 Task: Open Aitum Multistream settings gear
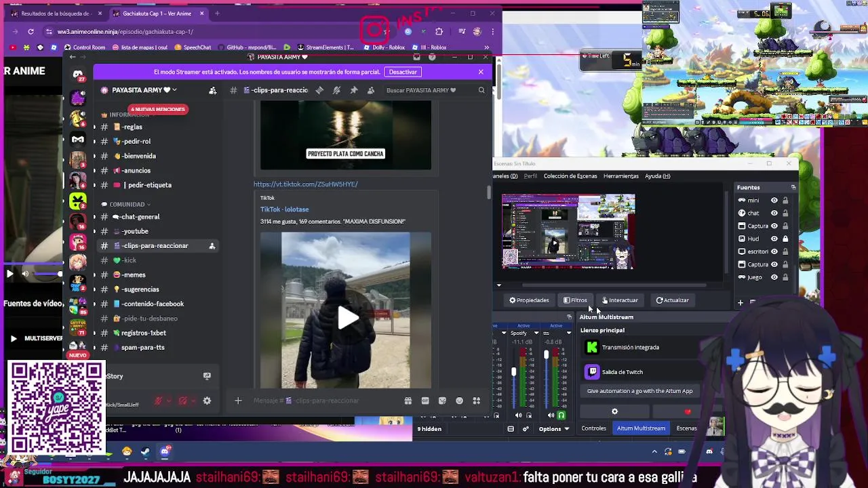[x=614, y=411]
